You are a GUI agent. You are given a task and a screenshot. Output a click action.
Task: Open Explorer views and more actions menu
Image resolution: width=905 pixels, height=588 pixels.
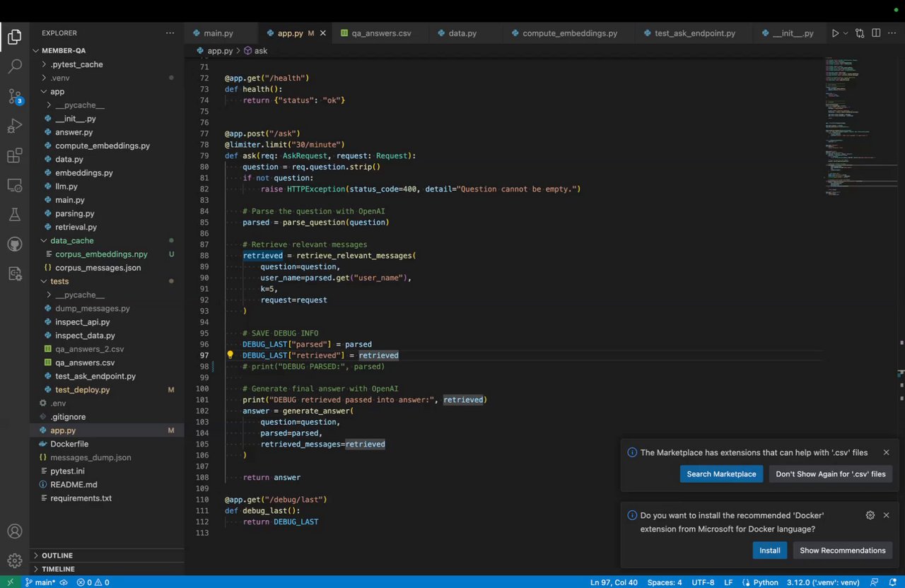point(170,33)
